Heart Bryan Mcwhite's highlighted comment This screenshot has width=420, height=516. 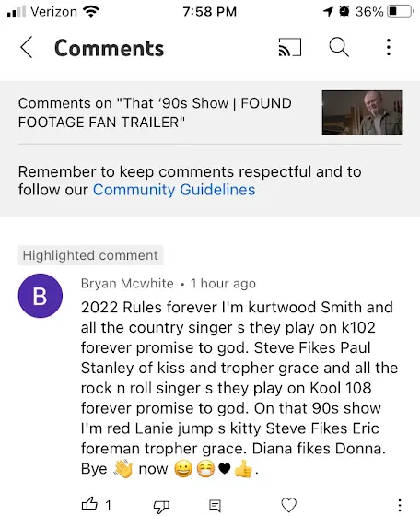point(289,505)
